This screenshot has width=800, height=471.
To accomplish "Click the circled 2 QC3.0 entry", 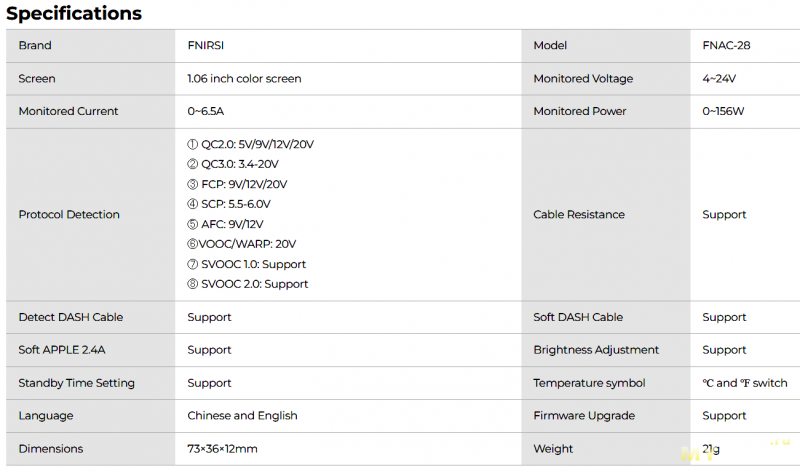I will (x=233, y=164).
